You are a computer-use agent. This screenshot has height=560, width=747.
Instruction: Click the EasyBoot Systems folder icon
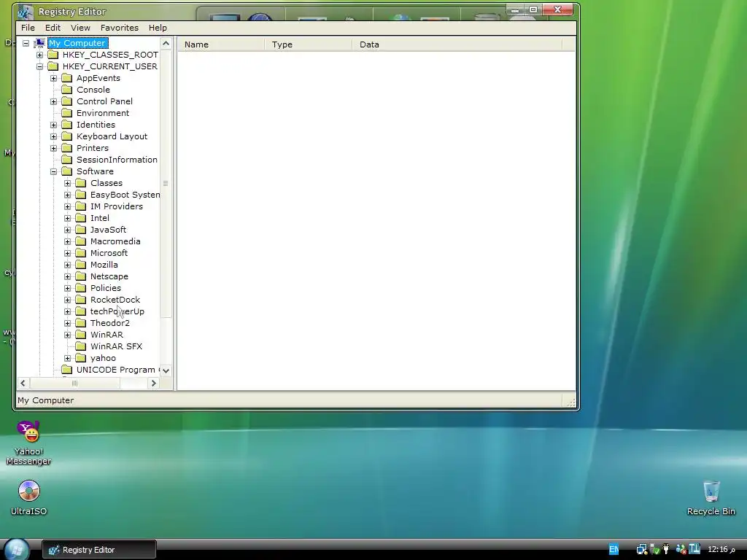pos(81,195)
